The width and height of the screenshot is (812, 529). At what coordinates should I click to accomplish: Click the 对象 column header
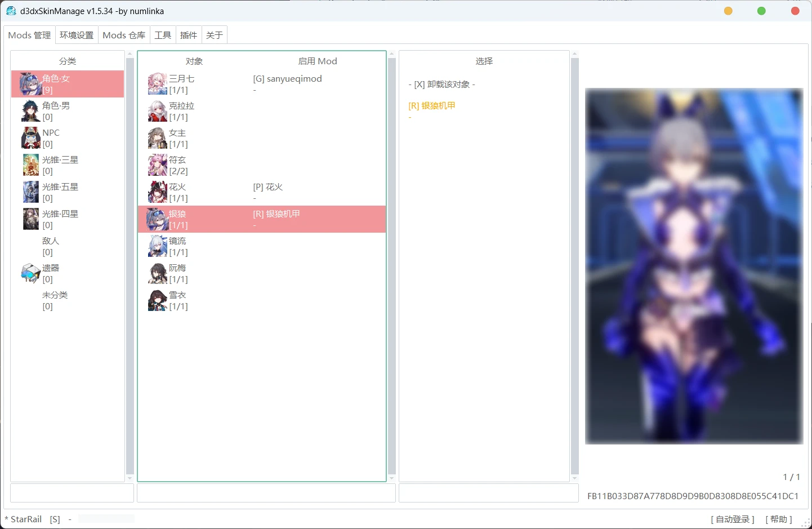pyautogui.click(x=194, y=61)
